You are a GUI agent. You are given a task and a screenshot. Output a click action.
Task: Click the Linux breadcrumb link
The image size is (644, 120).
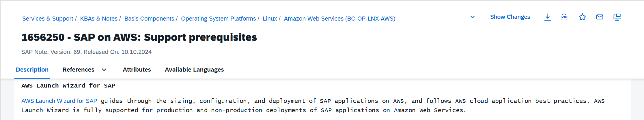coord(270,19)
